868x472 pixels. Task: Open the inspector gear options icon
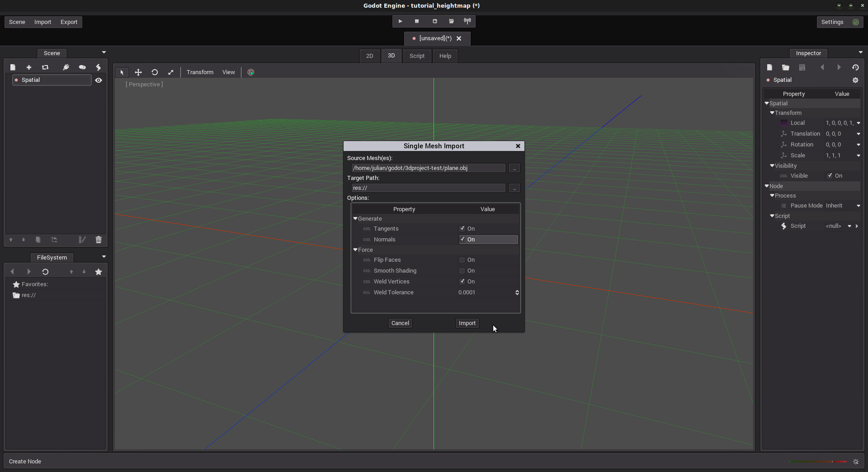click(x=855, y=80)
